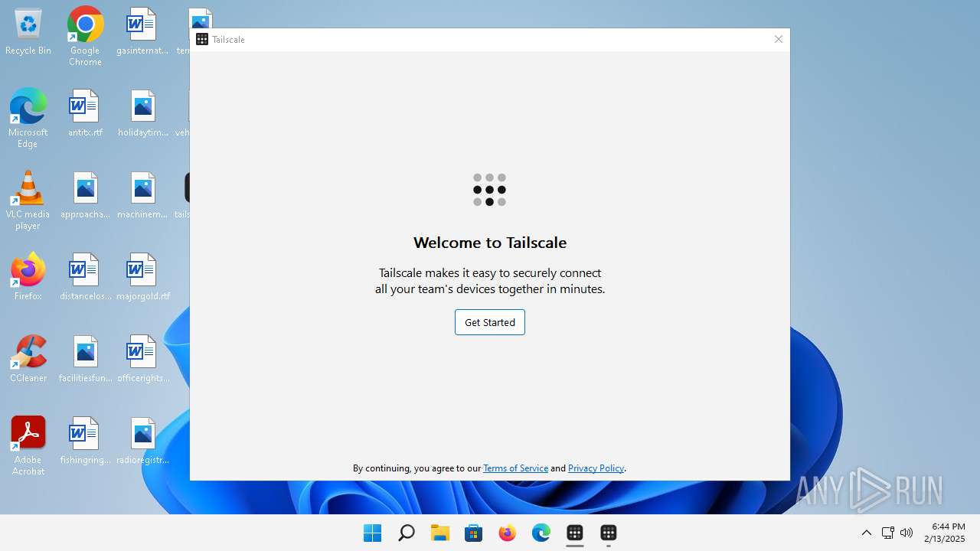Select officerights... Word file on desktop
Screen dimensions: 980x551
point(142,359)
